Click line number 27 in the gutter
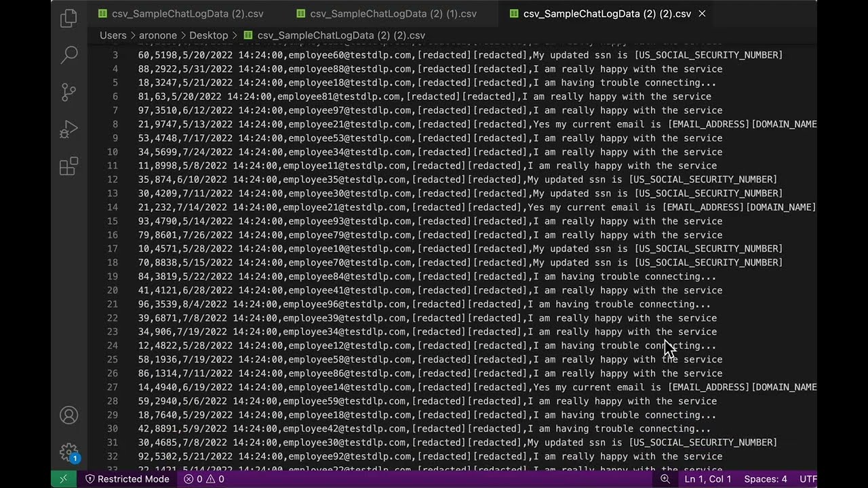The width and height of the screenshot is (868, 488). click(112, 387)
